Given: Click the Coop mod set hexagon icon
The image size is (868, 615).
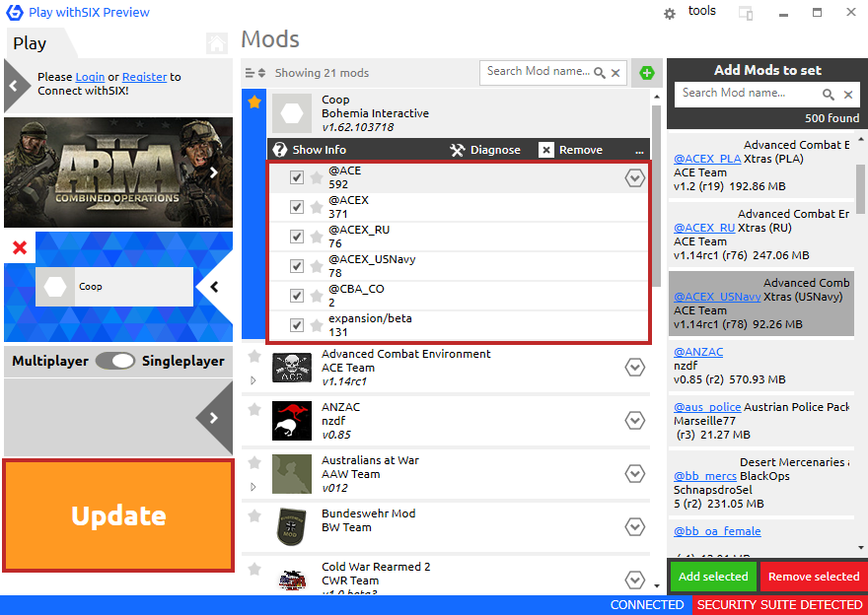Looking at the screenshot, I should [x=292, y=113].
